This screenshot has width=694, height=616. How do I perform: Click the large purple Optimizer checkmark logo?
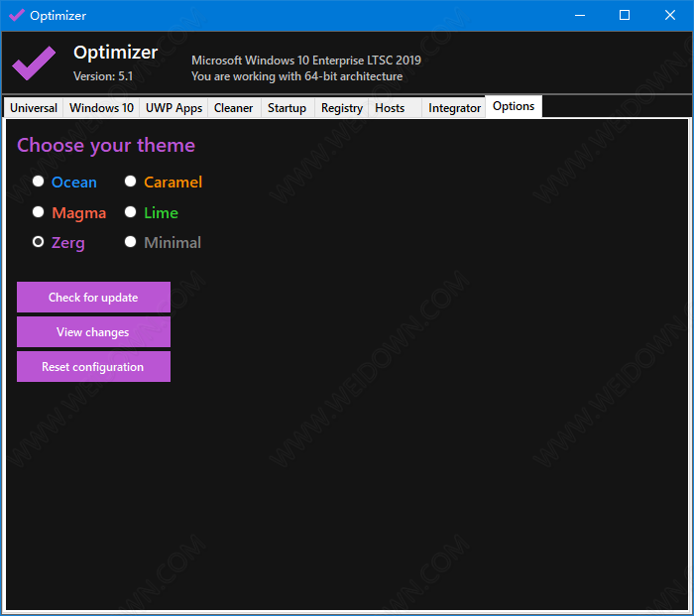pyautogui.click(x=34, y=63)
